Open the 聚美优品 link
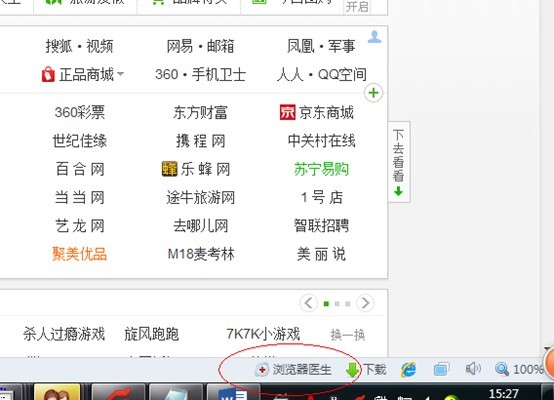 coord(79,254)
